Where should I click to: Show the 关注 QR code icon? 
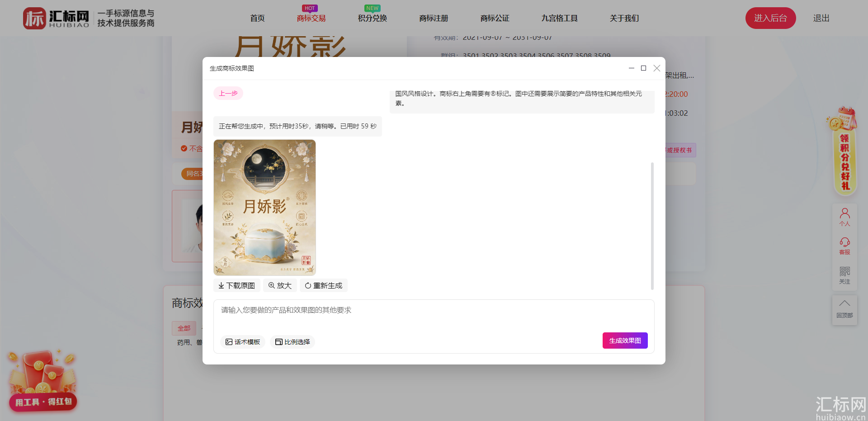[x=844, y=275]
